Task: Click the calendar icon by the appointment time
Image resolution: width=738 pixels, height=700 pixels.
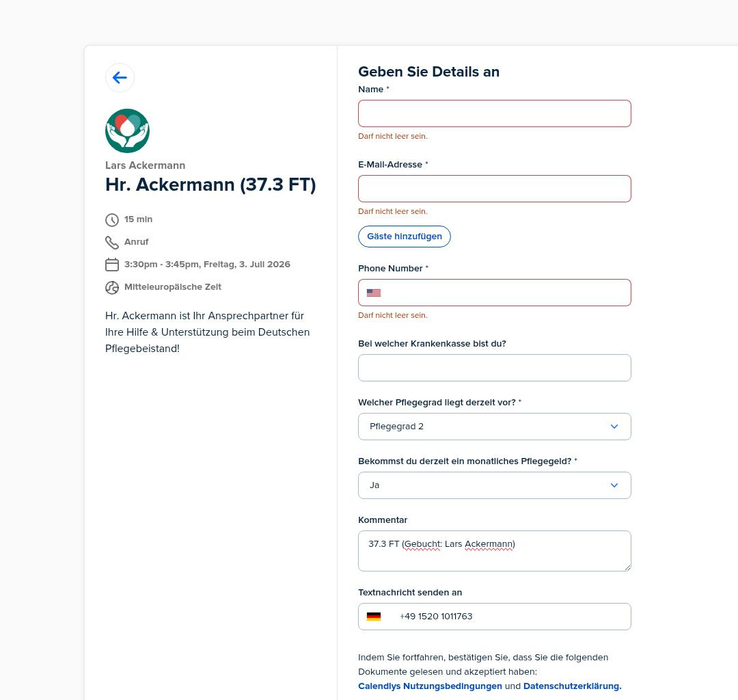Action: click(112, 265)
